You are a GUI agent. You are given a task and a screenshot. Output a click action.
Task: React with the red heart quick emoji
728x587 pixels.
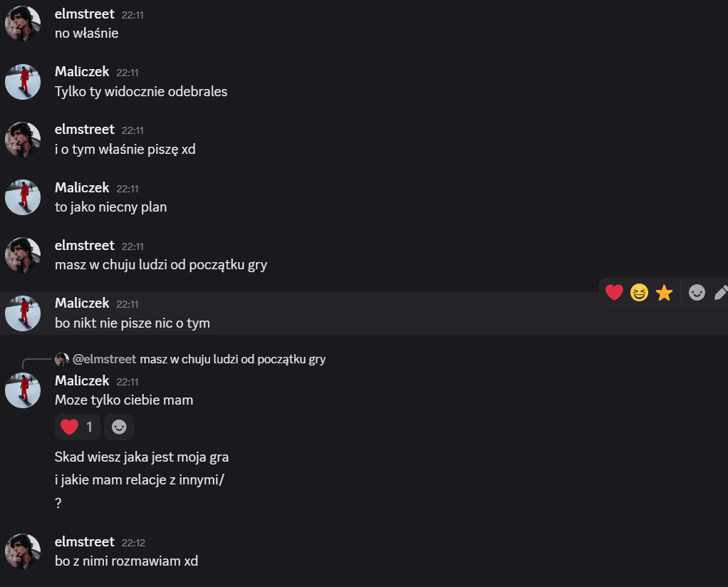(614, 292)
